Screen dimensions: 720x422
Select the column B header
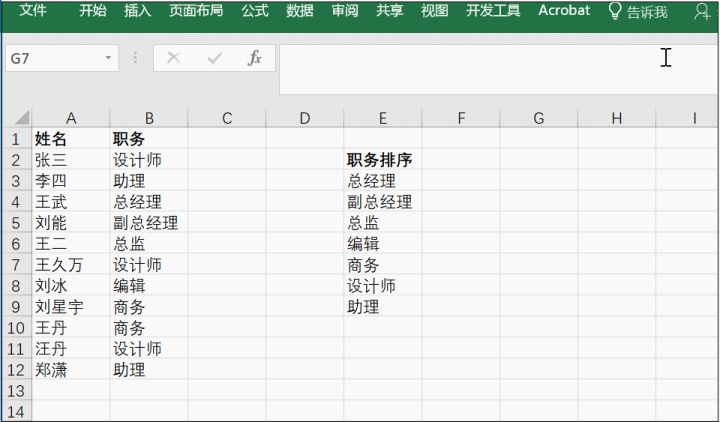click(149, 118)
